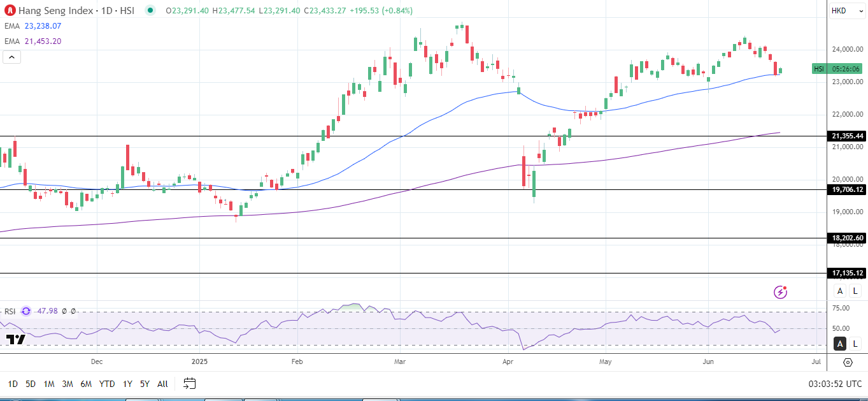
Task: Toggle auto scale A on main price pane
Action: coord(840,291)
